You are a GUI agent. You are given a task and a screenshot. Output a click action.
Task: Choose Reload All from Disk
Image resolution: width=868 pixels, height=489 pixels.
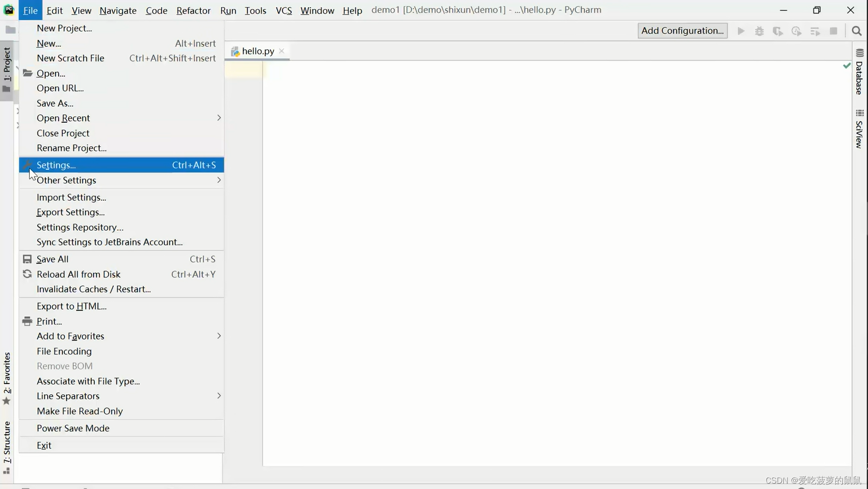click(x=121, y=274)
